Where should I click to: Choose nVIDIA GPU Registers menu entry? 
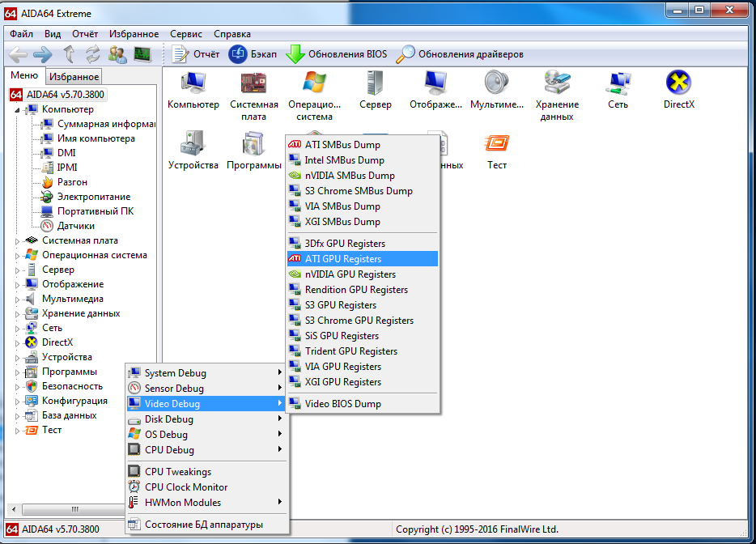[363, 274]
